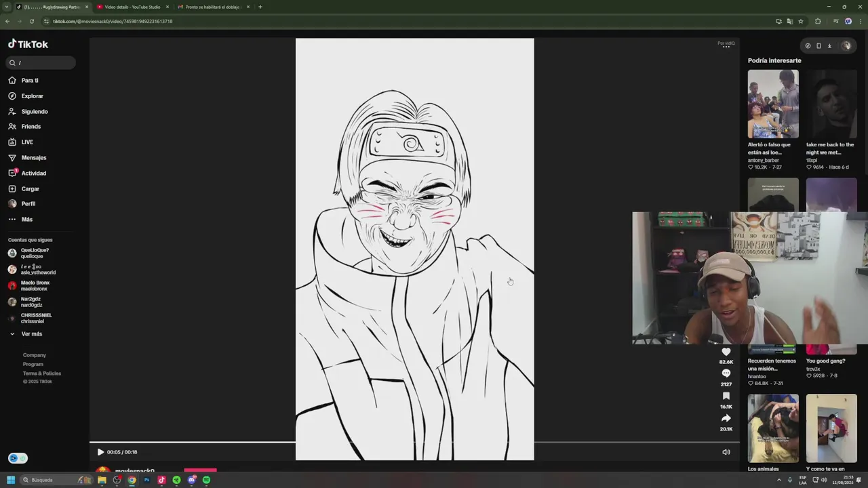The width and height of the screenshot is (868, 488).
Task: Go to Siguiendo feed
Action: [28, 112]
